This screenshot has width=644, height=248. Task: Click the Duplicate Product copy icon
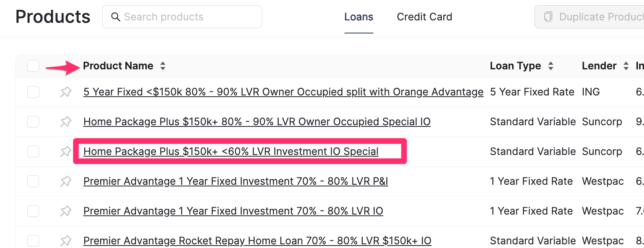548,17
